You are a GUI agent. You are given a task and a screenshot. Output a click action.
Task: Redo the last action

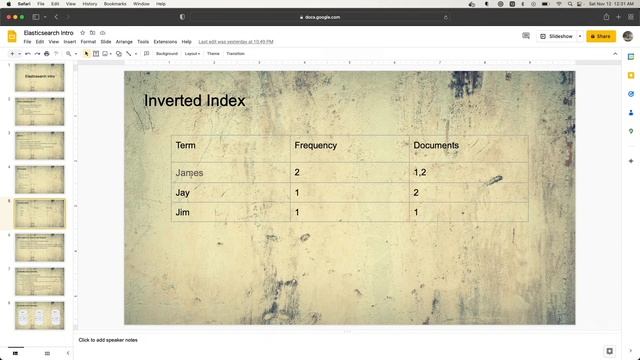(37, 53)
